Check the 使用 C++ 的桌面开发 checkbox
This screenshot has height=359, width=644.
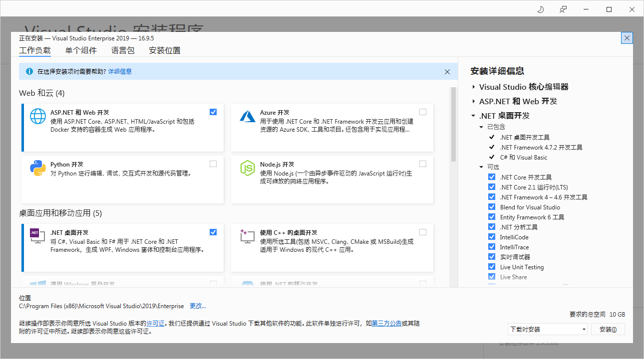pyautogui.click(x=423, y=232)
